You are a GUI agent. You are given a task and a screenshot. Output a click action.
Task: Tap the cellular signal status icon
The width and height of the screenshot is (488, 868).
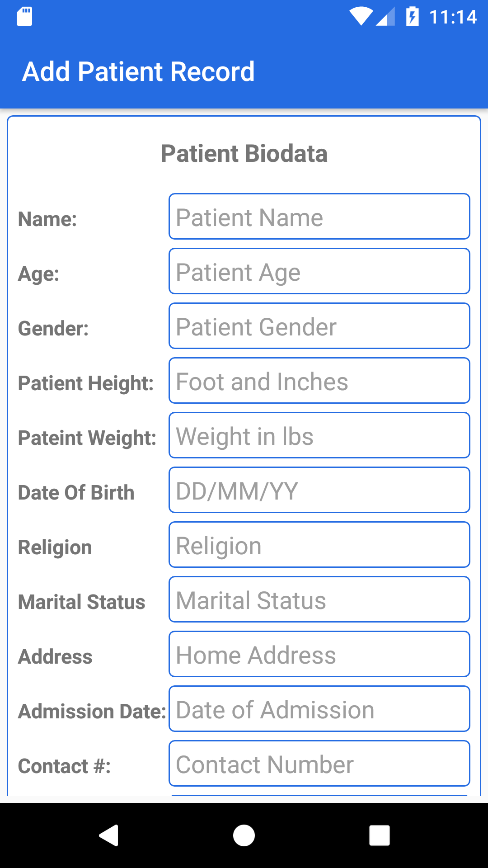click(386, 17)
